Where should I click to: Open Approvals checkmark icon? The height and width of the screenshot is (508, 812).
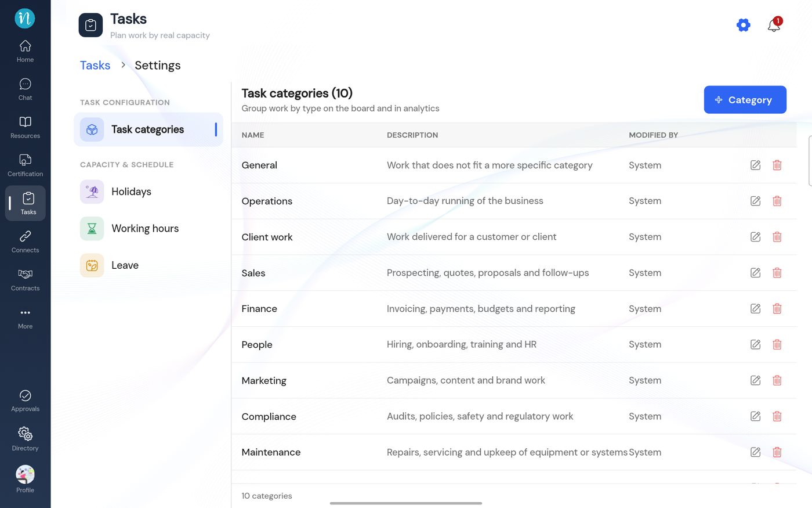pyautogui.click(x=25, y=401)
